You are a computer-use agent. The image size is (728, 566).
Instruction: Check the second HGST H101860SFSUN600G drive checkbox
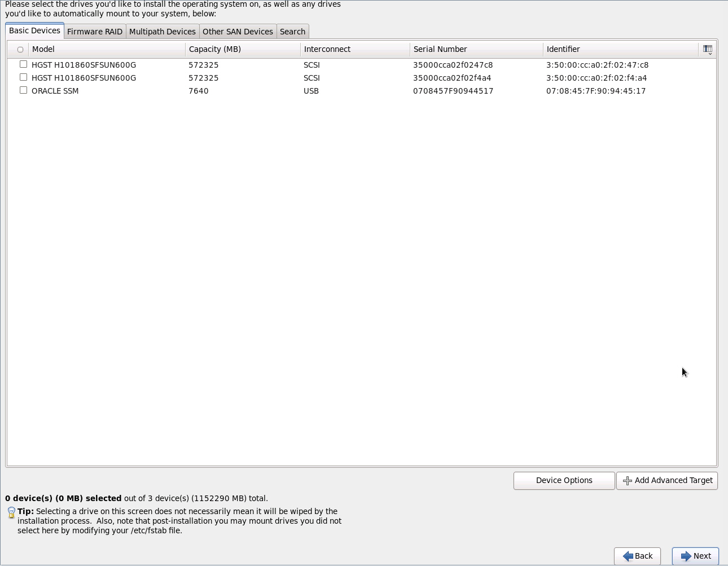pos(23,77)
